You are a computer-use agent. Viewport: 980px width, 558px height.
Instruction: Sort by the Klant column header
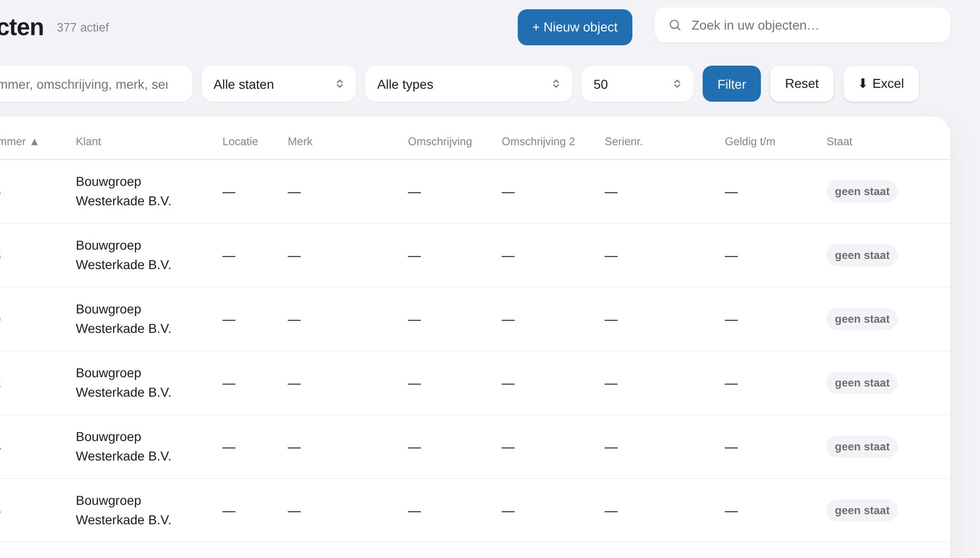pyautogui.click(x=88, y=142)
